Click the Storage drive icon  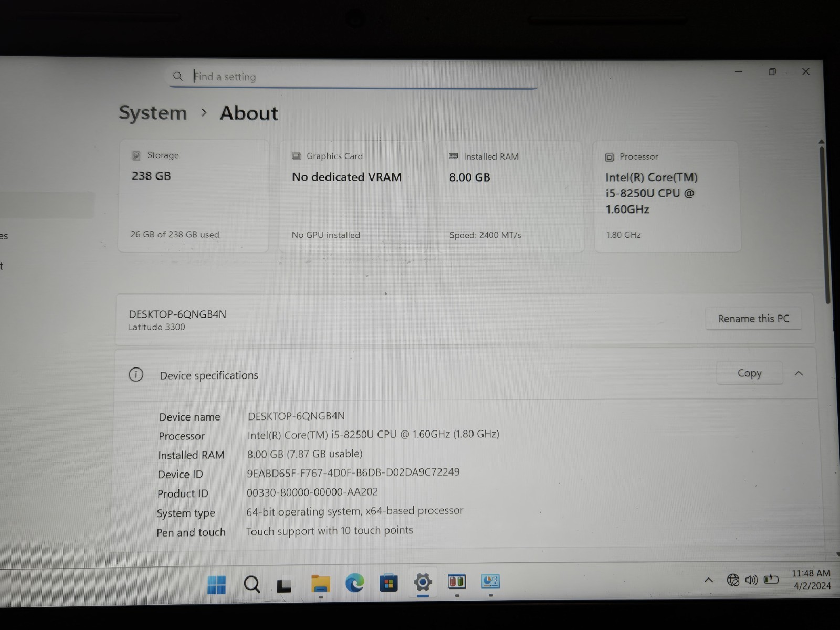(x=136, y=155)
